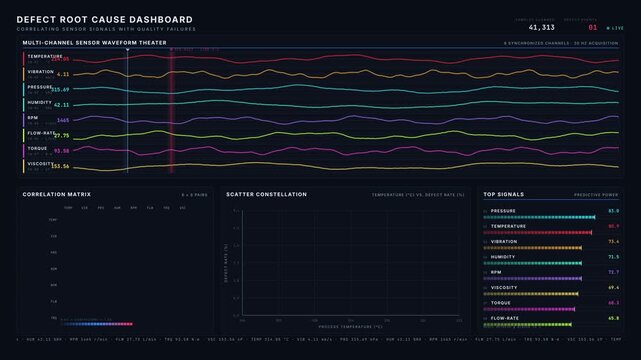Screen dimensions: 641x360
Task: Click the RPM value 1465
Action: 63,120
